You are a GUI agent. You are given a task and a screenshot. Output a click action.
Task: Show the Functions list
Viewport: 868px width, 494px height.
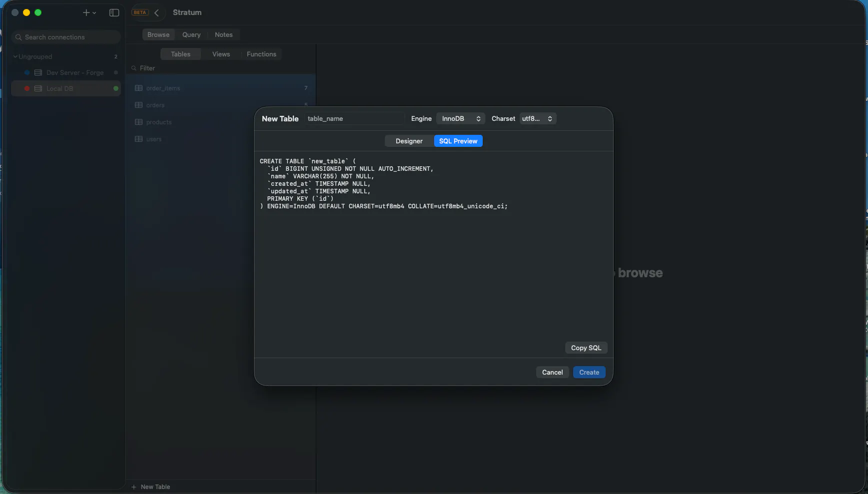click(261, 54)
